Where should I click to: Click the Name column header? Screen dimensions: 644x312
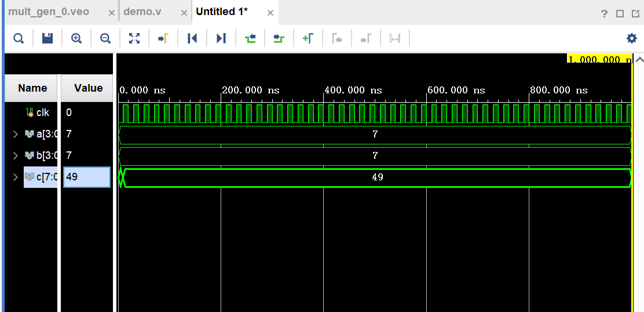[x=32, y=88]
